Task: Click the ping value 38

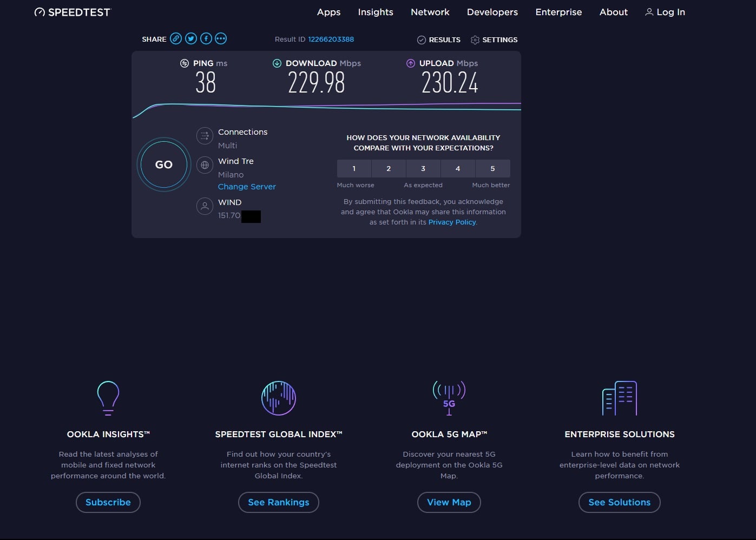Action: (206, 83)
